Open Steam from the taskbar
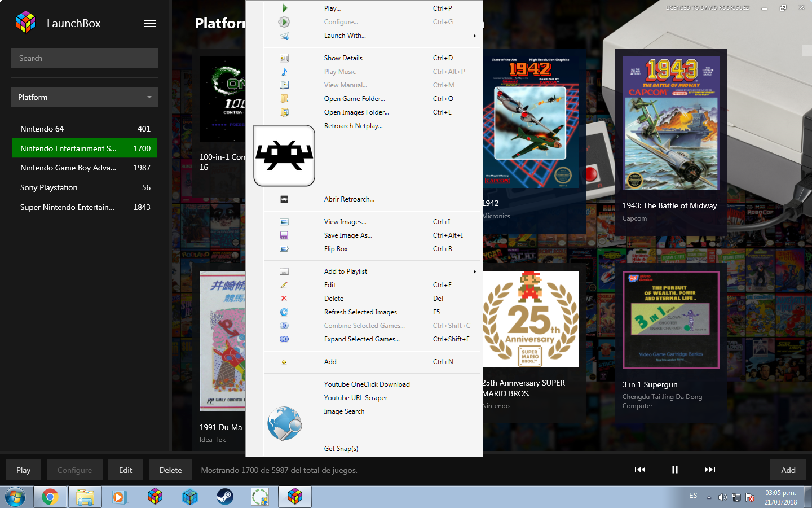This screenshot has width=812, height=508. [x=225, y=497]
